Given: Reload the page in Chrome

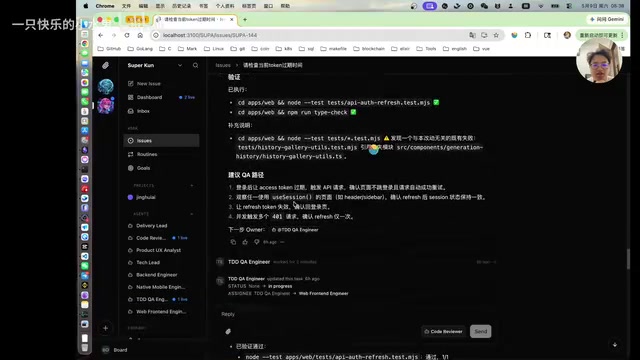Looking at the screenshot, I should [127, 36].
